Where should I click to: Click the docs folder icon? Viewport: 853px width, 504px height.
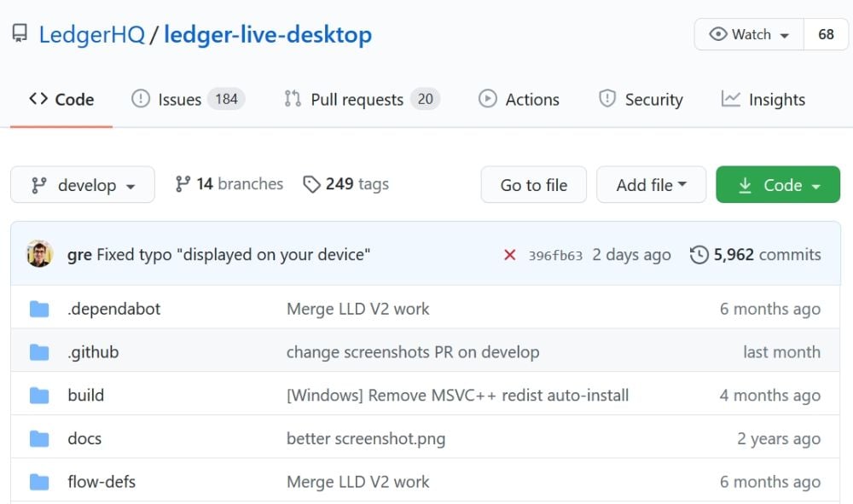(x=39, y=439)
